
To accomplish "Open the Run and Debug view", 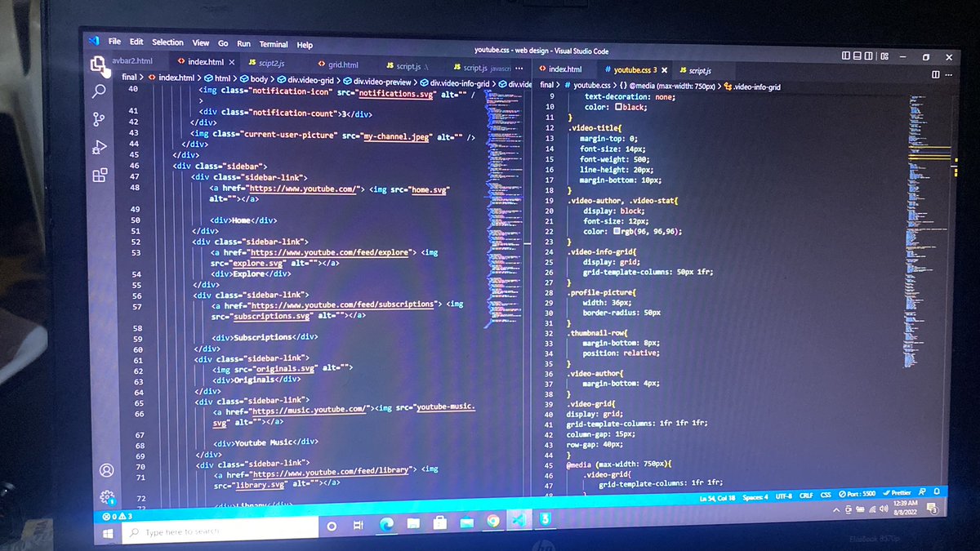I will [99, 147].
